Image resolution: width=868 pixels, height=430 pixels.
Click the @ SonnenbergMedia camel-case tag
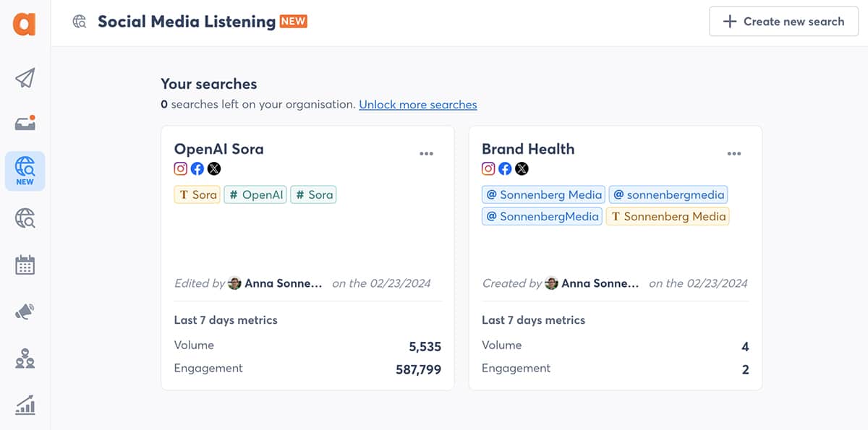click(x=542, y=216)
